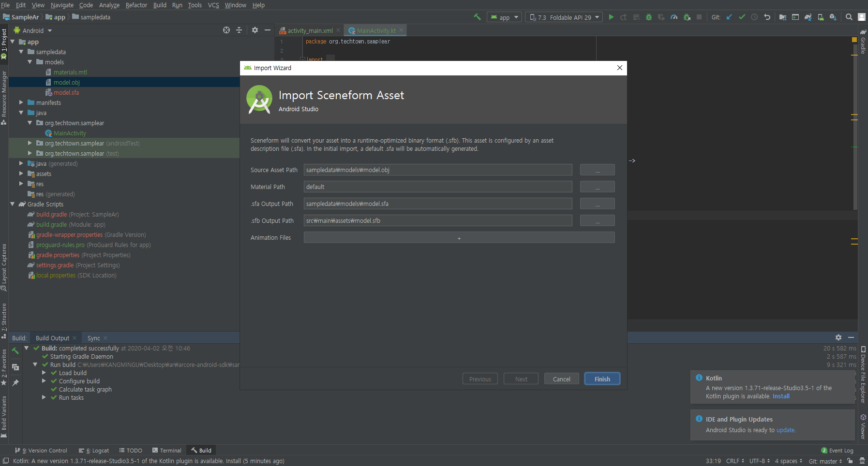Screen dimensions: 868x466
Task: Open Run Anything icon in toolbar
Action: click(x=795, y=17)
